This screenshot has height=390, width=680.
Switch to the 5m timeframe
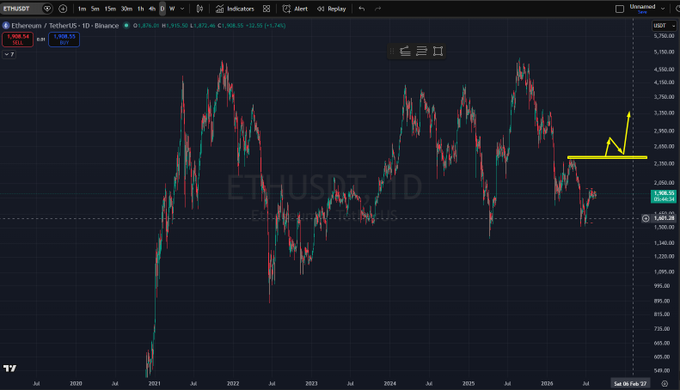95,9
